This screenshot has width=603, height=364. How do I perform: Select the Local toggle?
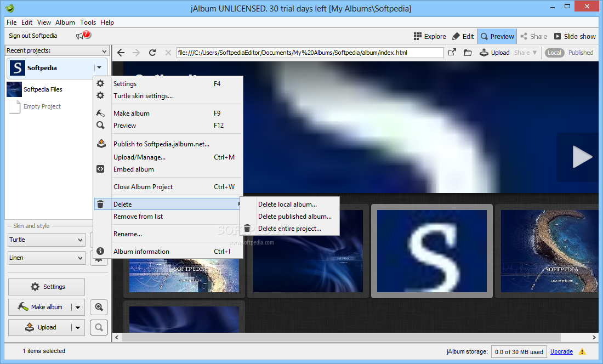554,53
